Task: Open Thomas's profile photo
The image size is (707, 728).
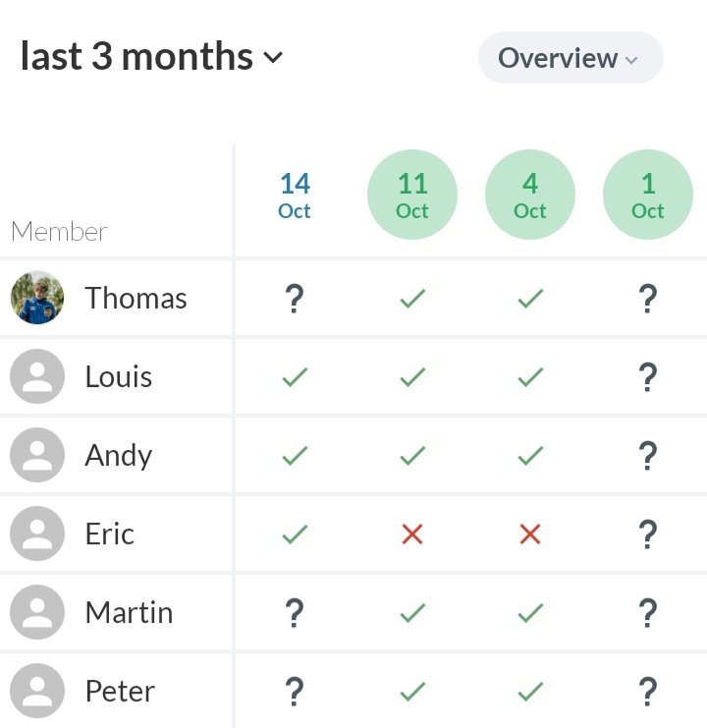Action: click(x=37, y=298)
